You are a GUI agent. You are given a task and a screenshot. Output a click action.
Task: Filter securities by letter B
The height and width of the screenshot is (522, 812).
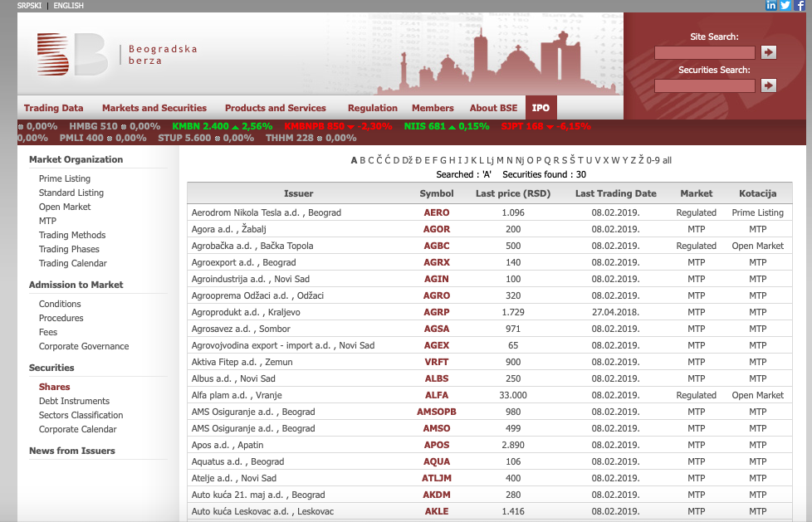[x=363, y=160]
